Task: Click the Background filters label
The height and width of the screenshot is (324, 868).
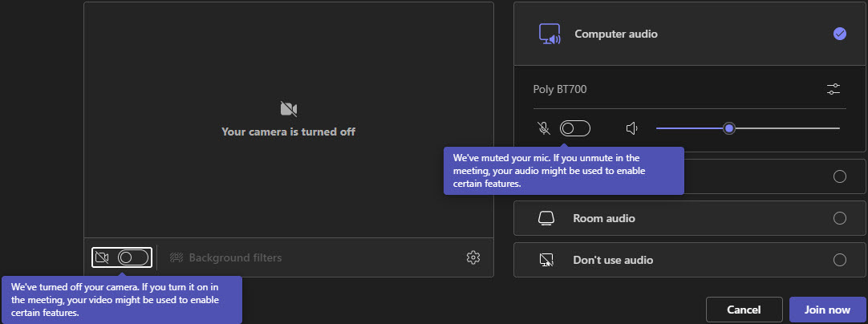Action: 235,257
